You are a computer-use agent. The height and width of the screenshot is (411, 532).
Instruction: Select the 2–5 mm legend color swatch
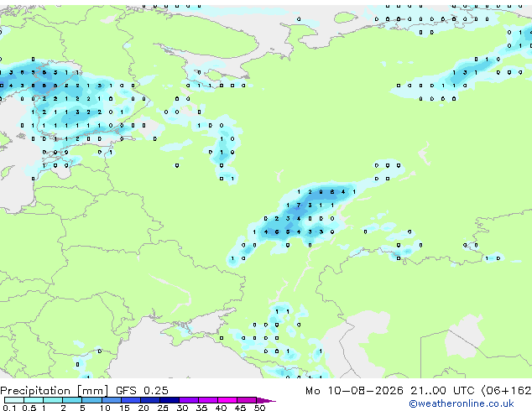(72, 400)
